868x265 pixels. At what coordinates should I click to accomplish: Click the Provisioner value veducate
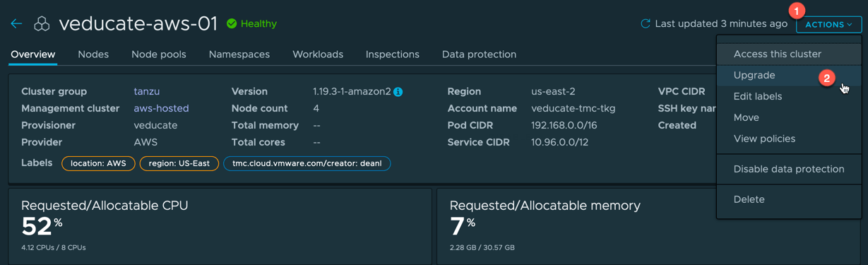[155, 125]
